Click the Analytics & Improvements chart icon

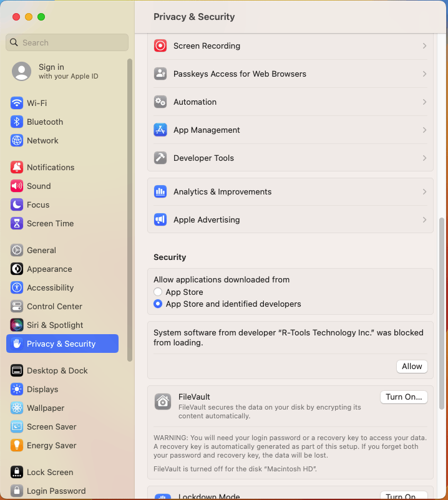coord(160,192)
